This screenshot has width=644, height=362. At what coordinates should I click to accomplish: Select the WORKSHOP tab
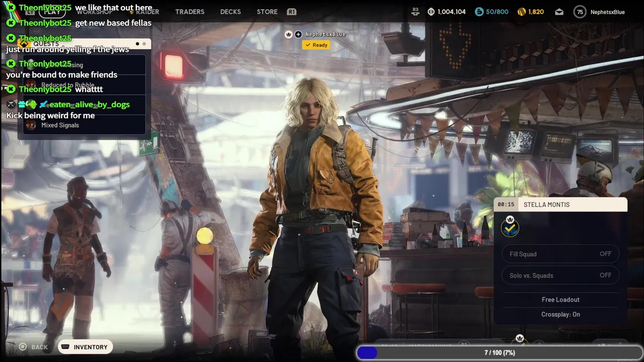tap(95, 12)
